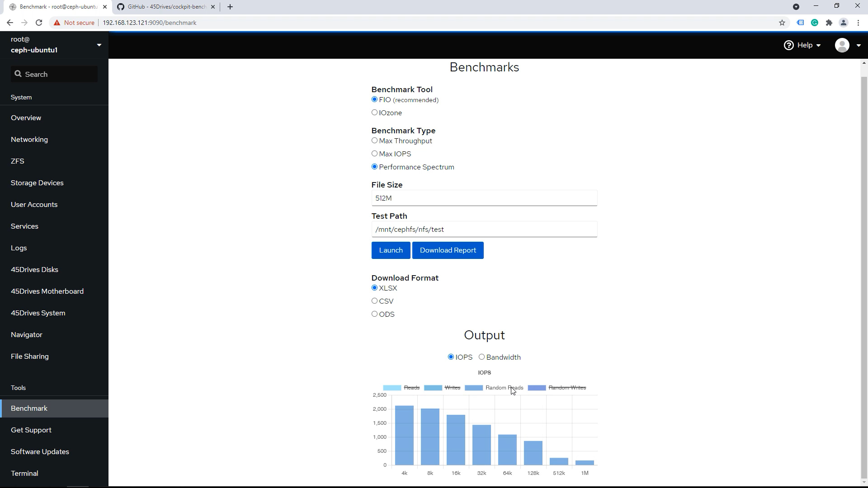Viewport: 868px width, 488px height.
Task: Choose Max IOPS benchmark type
Action: coord(374,154)
